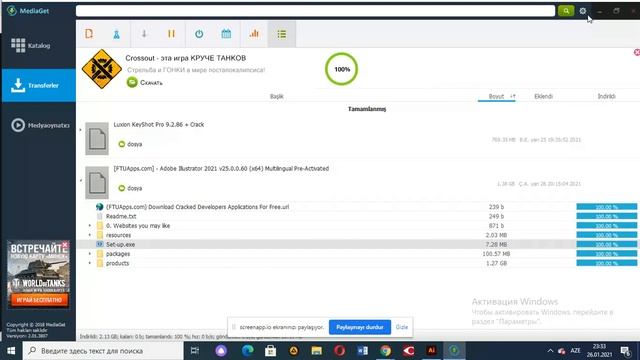Click the 1.27 GB size value

[496, 263]
